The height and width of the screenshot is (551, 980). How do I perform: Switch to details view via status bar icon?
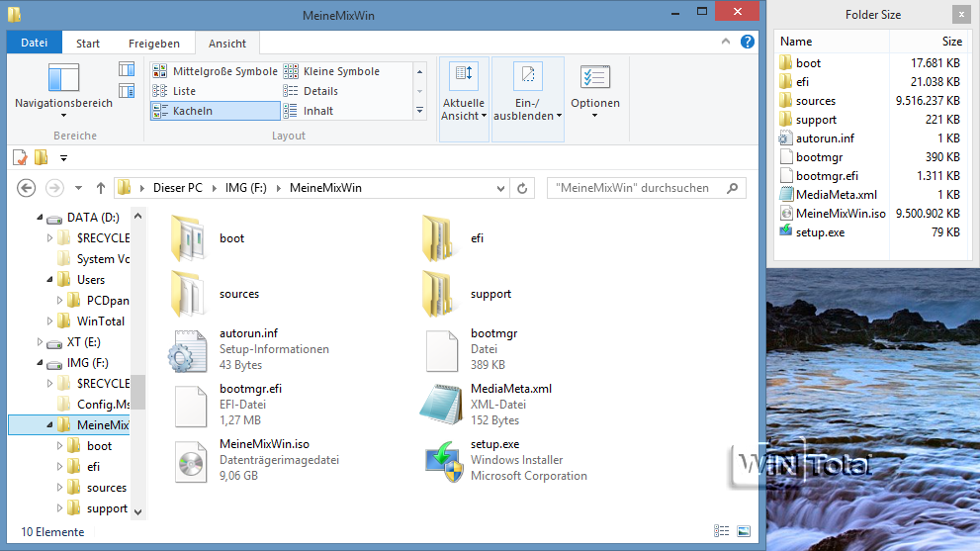point(721,531)
